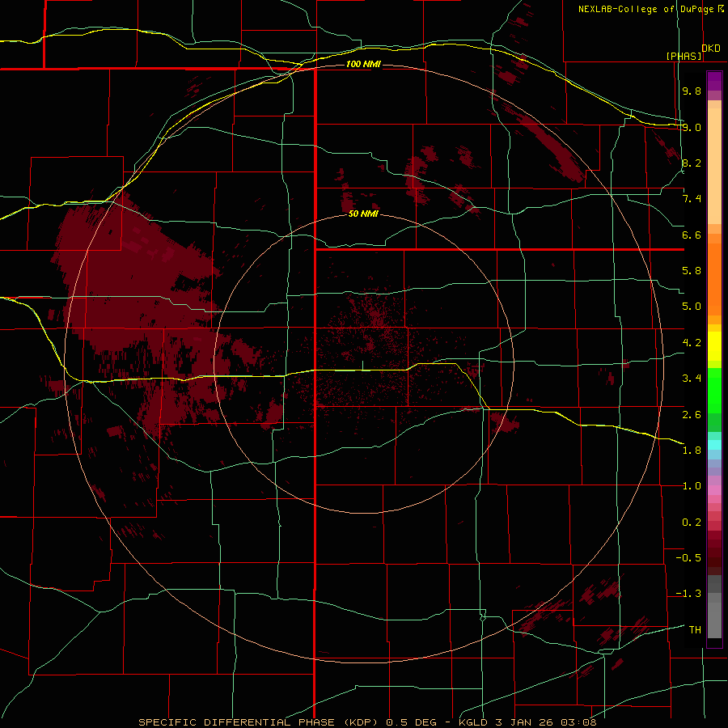The image size is (728, 728).
Task: Click the TH threshold label on the scale
Action: click(695, 630)
